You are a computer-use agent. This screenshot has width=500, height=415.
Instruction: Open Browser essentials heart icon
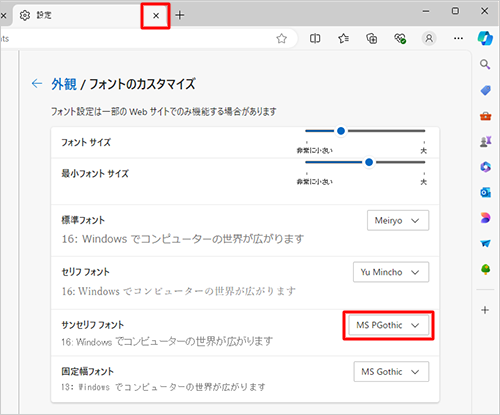pyautogui.click(x=400, y=39)
